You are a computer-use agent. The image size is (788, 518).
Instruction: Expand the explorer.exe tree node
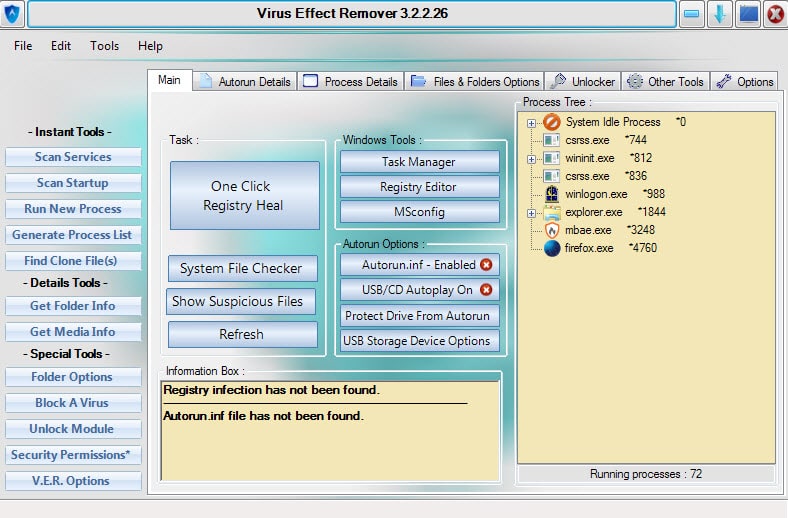point(532,213)
